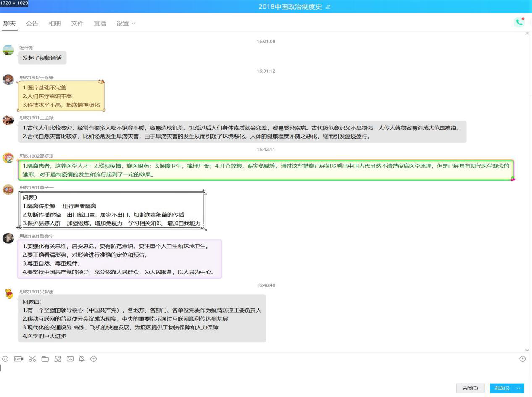Image resolution: width=532 pixels, height=397 pixels.
Task: Expand the 设置 dropdown menu
Action: coord(126,24)
